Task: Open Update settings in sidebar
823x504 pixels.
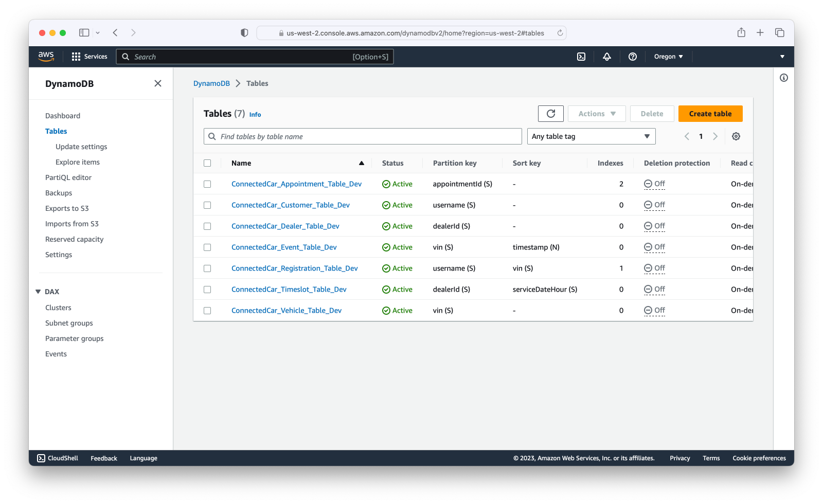Action: [81, 147]
